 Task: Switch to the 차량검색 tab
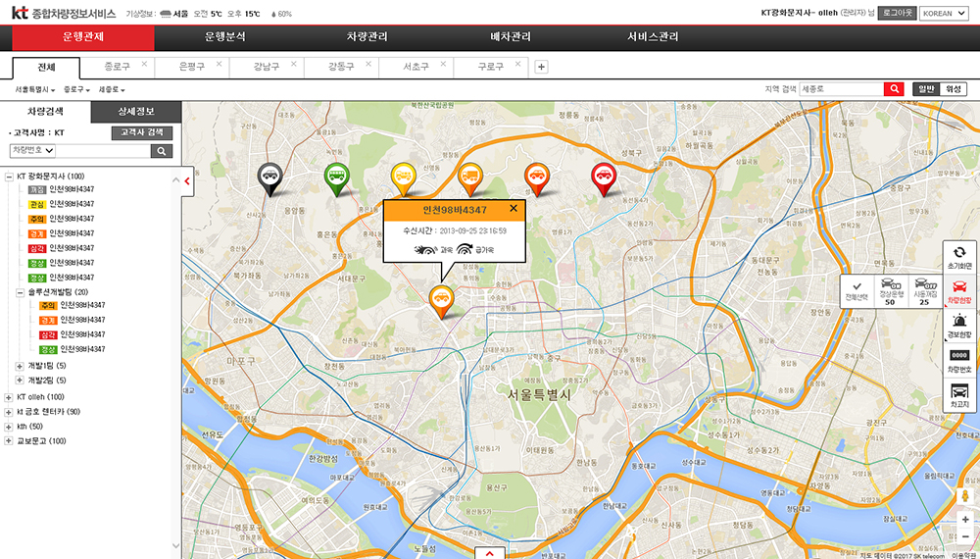[46, 113]
